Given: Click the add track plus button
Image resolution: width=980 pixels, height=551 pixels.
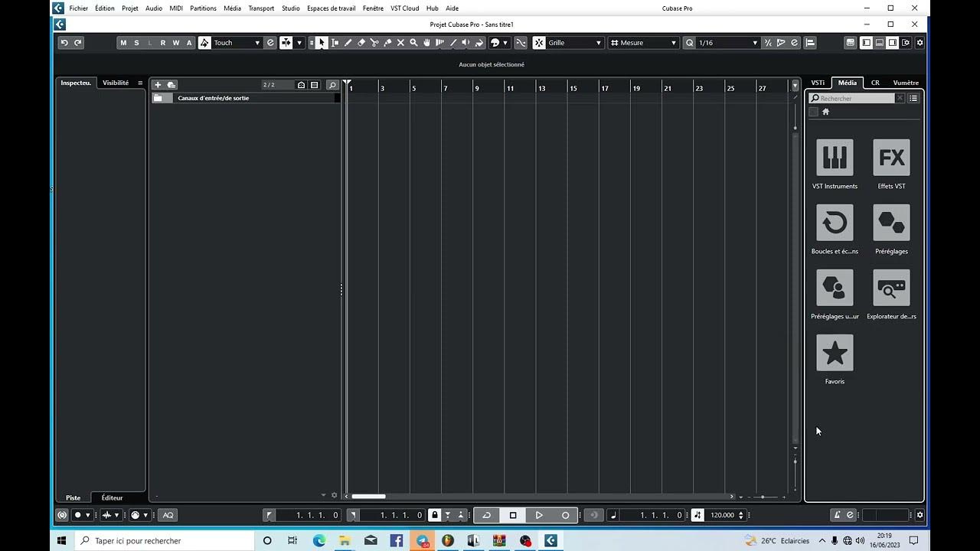Looking at the screenshot, I should pyautogui.click(x=158, y=85).
